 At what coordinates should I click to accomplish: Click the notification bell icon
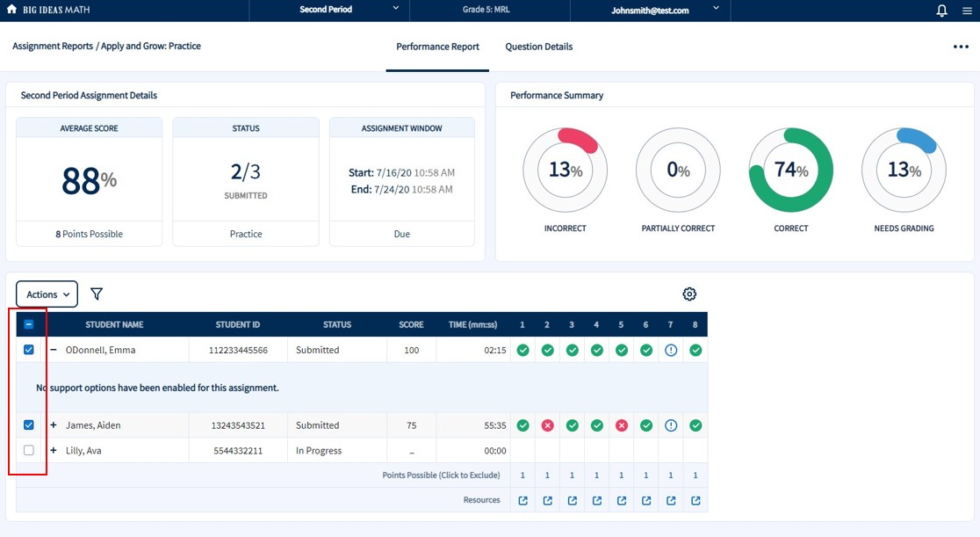(941, 11)
